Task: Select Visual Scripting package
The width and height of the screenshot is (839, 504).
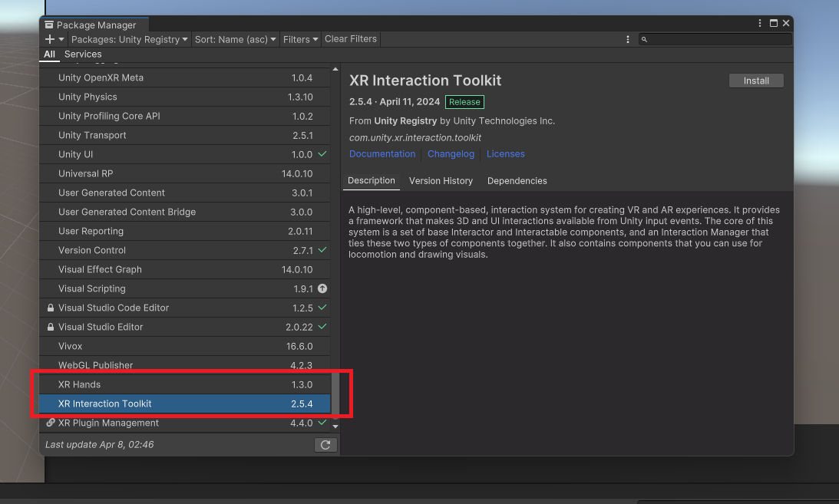Action: (184, 288)
